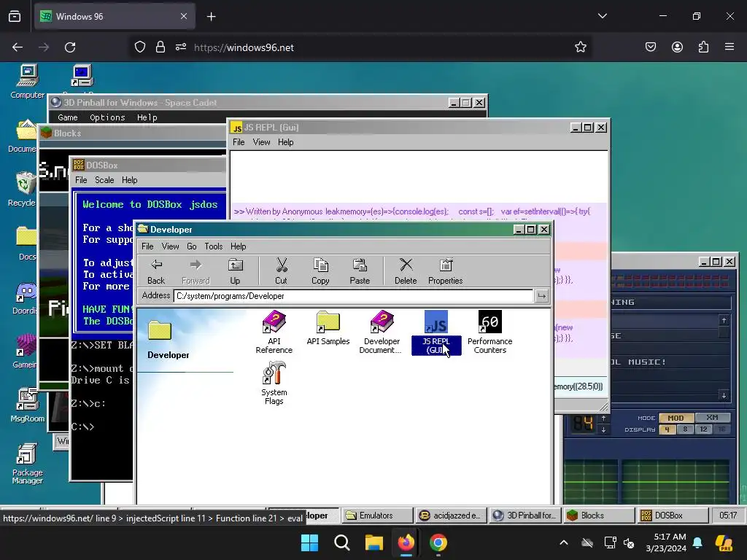Switch tracker mode to XM

pos(712,418)
